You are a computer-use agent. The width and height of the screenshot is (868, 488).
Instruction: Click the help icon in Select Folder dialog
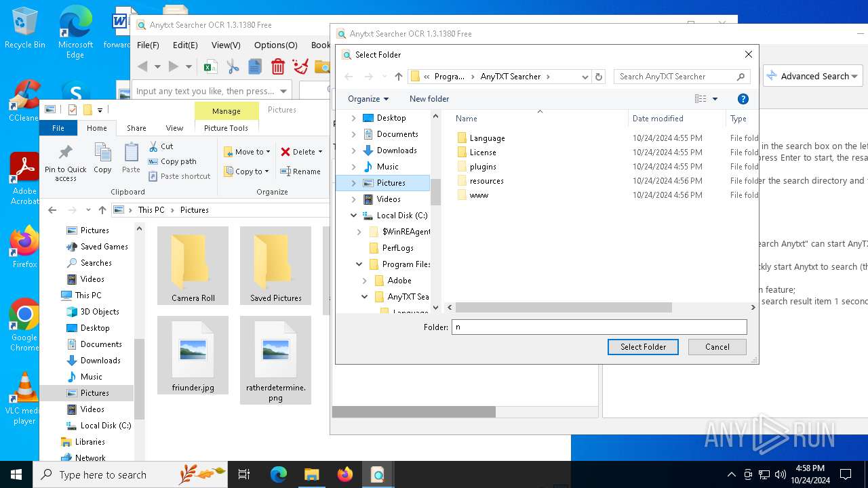743,99
